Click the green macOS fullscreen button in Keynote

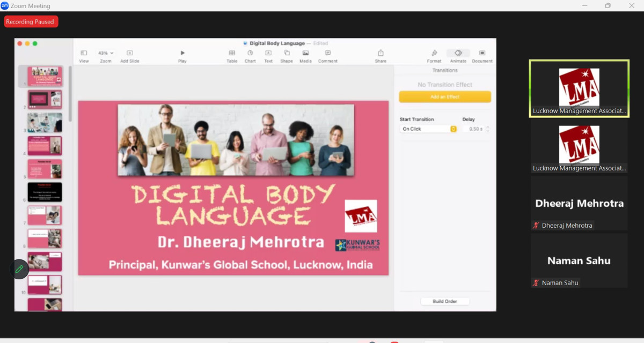(x=35, y=43)
